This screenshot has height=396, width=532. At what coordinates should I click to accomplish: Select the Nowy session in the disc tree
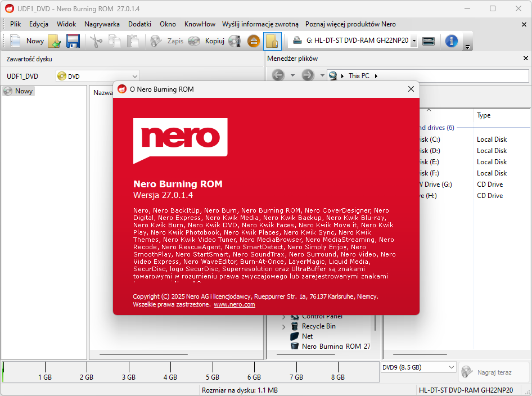click(19, 91)
